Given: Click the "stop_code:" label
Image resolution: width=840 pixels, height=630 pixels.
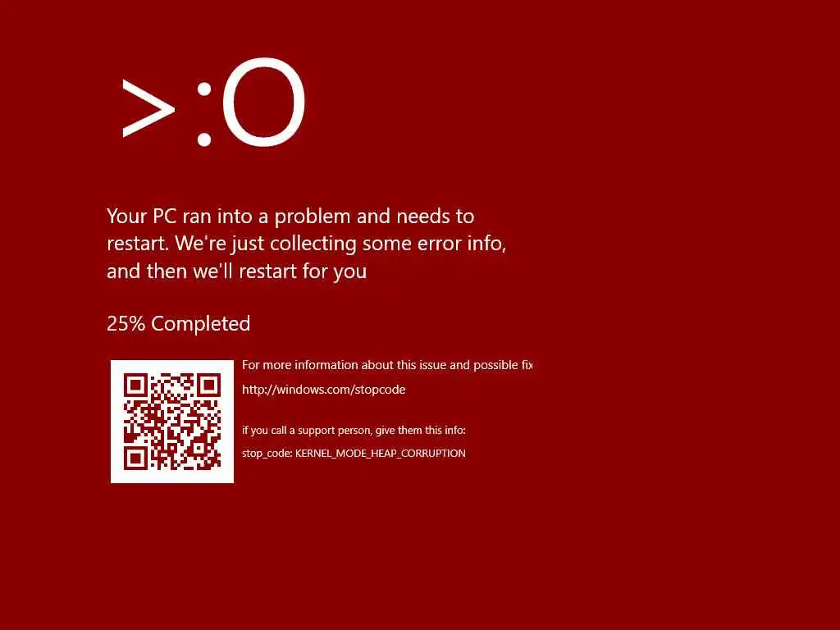Looking at the screenshot, I should tap(267, 454).
